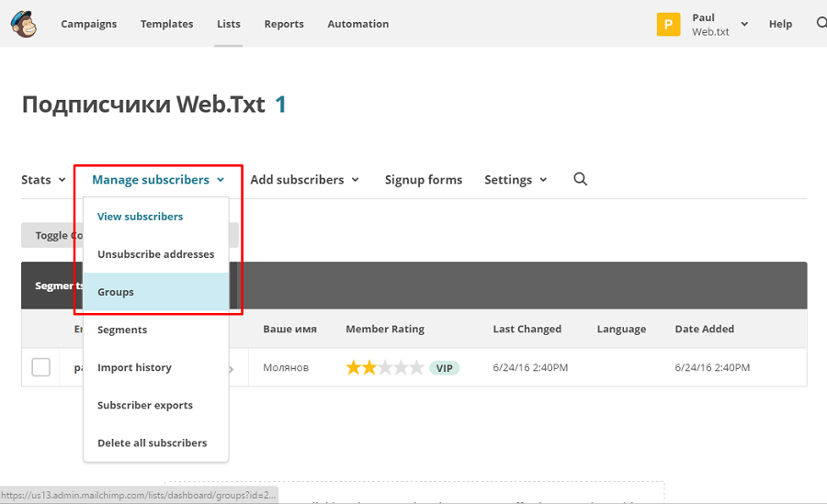Viewport: 827px width, 504px height.
Task: Click Last Changed value 6/24/16 2:40PM
Action: click(530, 367)
